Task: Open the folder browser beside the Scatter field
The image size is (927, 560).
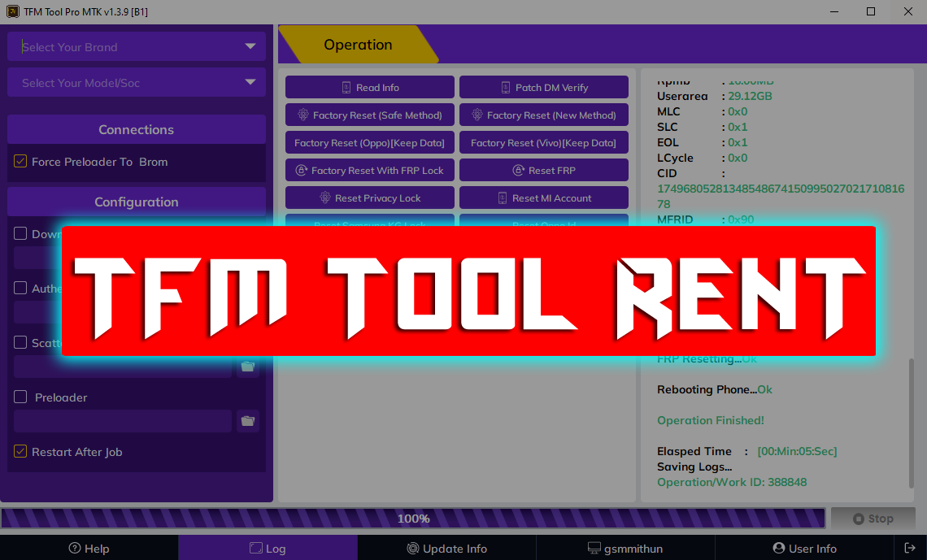Action: pyautogui.click(x=248, y=367)
